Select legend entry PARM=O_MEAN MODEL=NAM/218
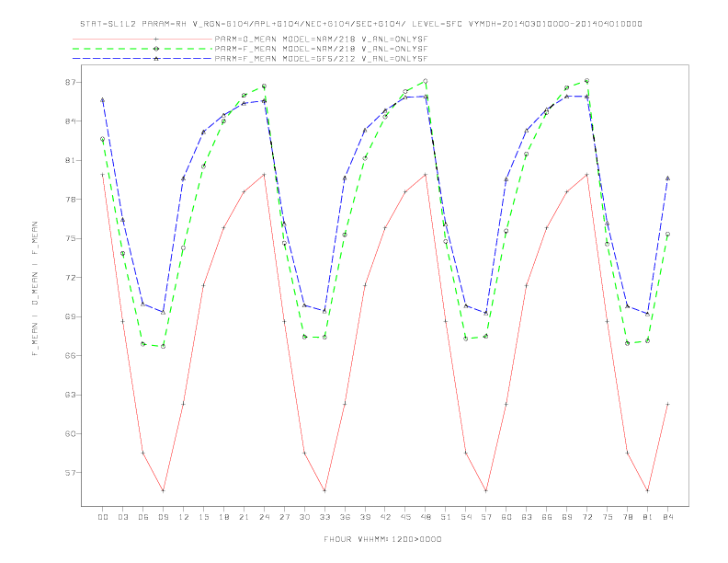728x563 pixels. 321,39
